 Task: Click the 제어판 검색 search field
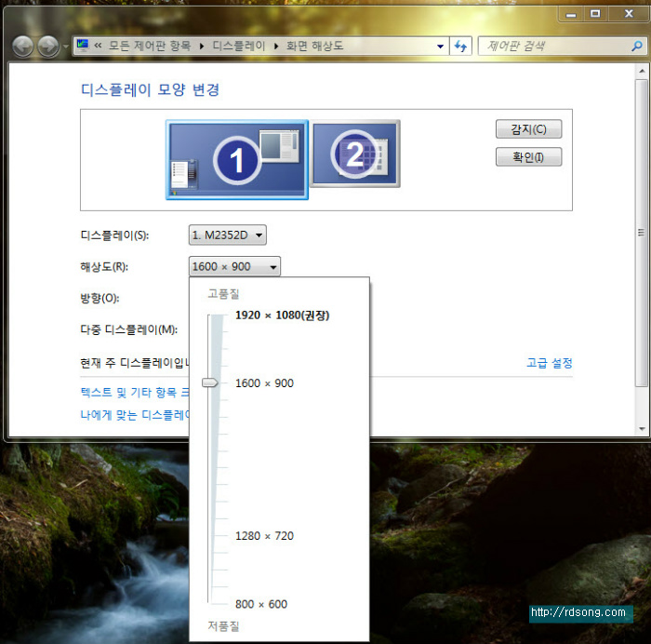point(549,46)
